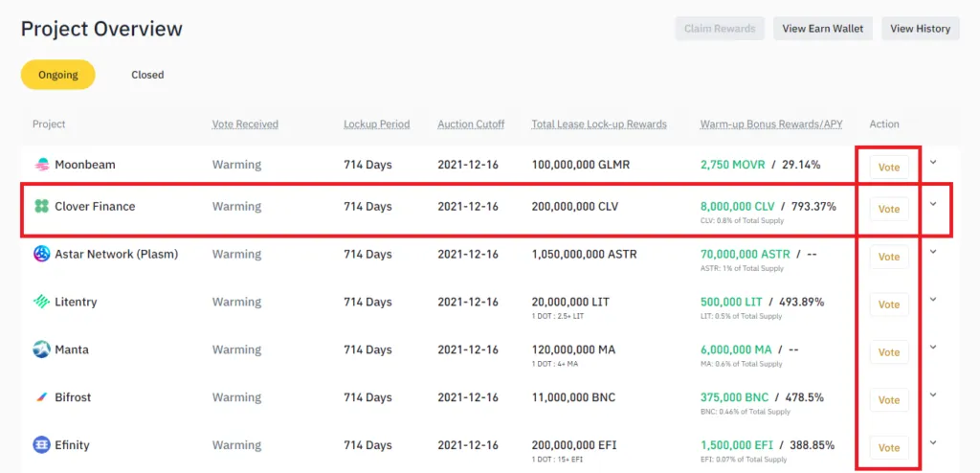Switch to the Closed tab
Screen dimensions: 980x473
(x=147, y=75)
